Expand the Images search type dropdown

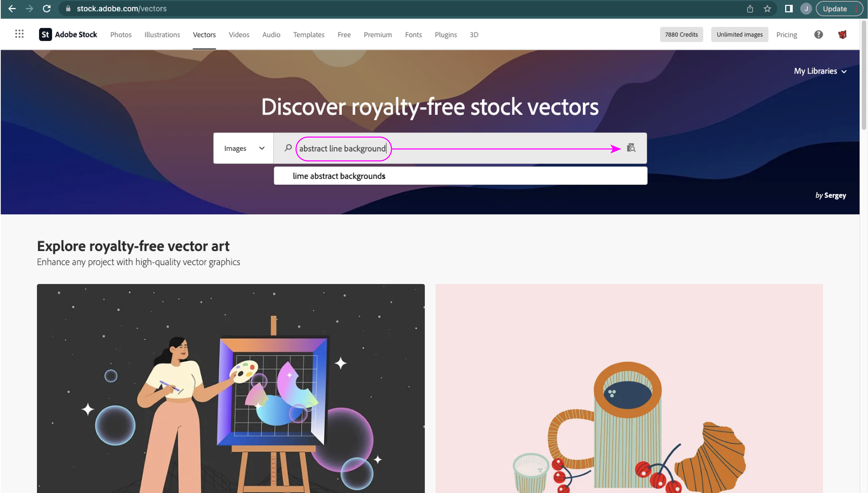click(x=244, y=148)
